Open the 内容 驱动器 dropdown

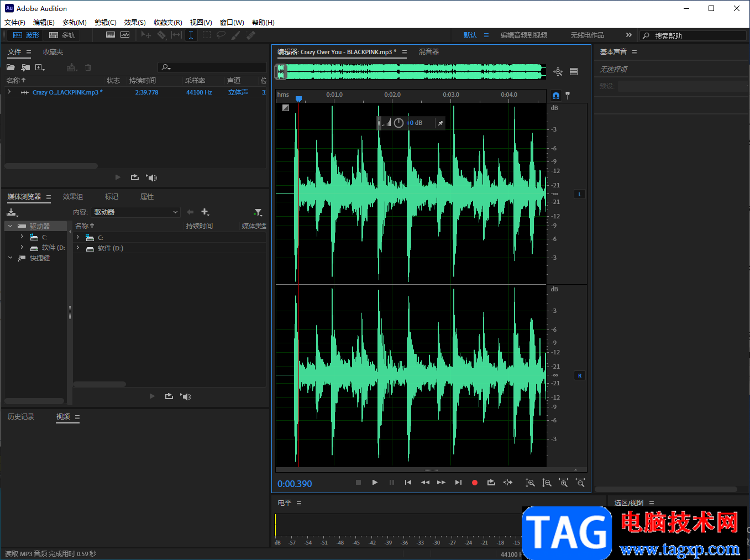coord(136,212)
